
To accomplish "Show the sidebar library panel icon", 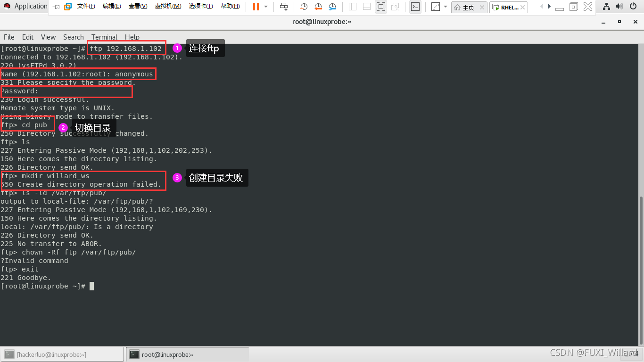I will [x=352, y=7].
